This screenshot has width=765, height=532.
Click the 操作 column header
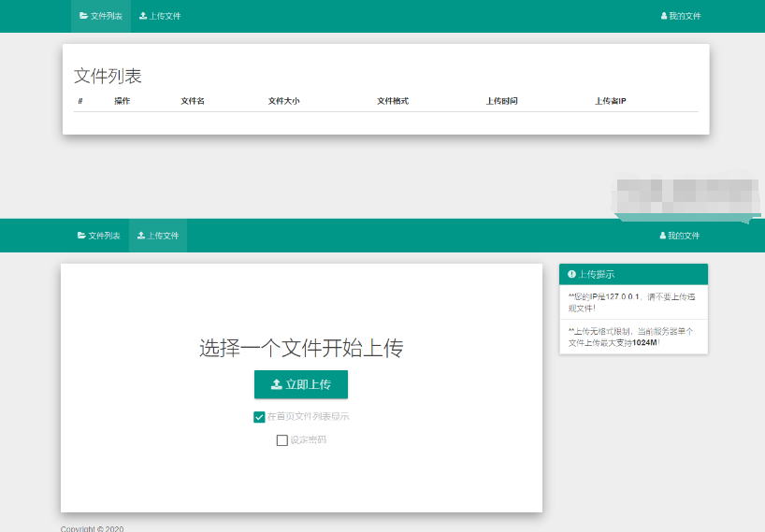[122, 101]
